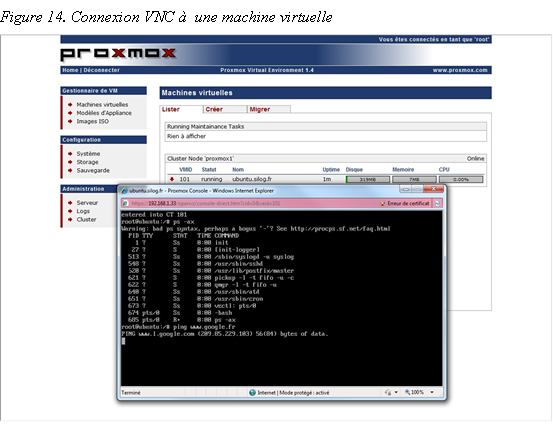This screenshot has height=431, width=553.
Task: Open the security status dropdown arrow in status bar
Action: 396,392
